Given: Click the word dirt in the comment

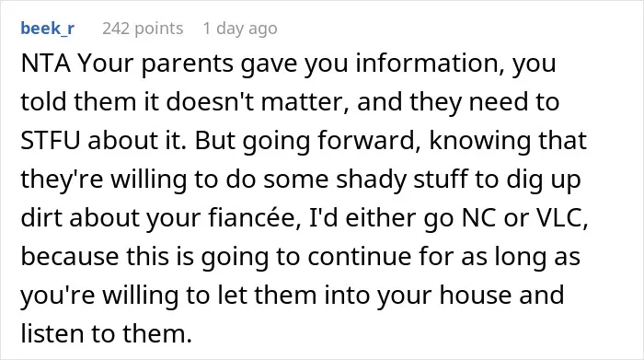Looking at the screenshot, I should click(40, 217).
